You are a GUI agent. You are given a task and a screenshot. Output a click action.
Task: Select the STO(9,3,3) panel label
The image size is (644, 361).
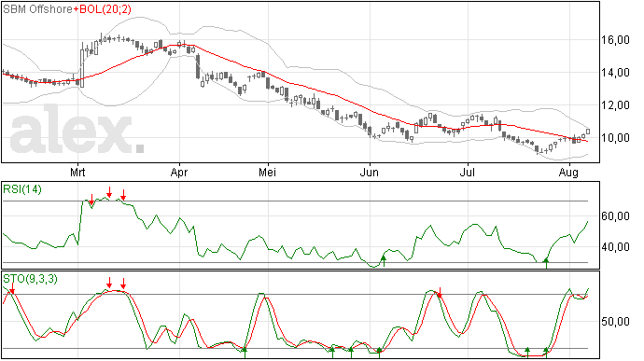30,279
